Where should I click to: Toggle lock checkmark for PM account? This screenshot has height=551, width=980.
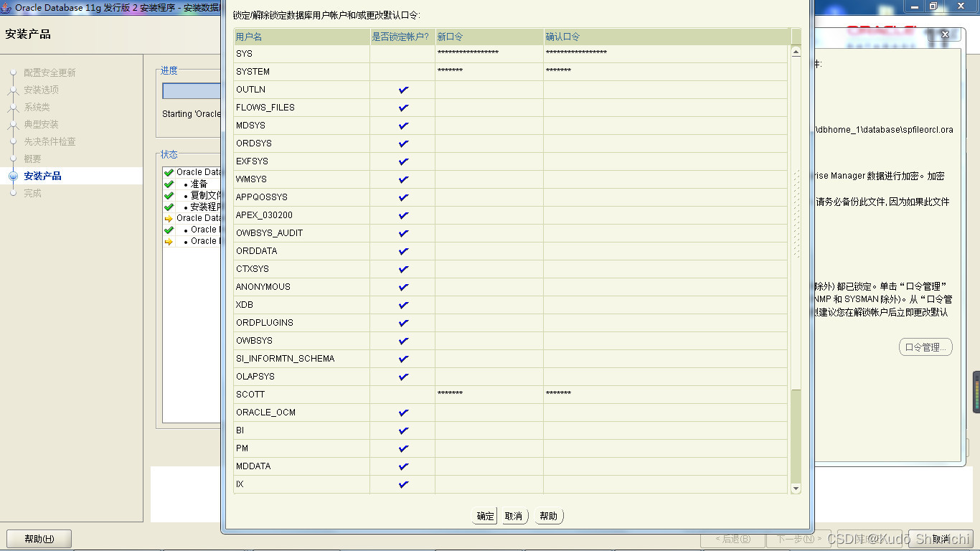tap(403, 448)
